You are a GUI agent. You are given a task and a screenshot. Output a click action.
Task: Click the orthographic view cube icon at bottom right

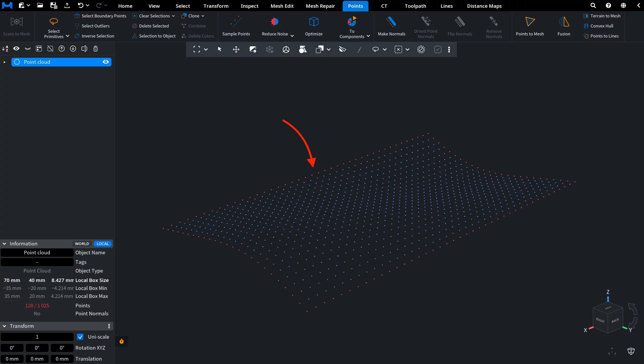tap(631, 351)
